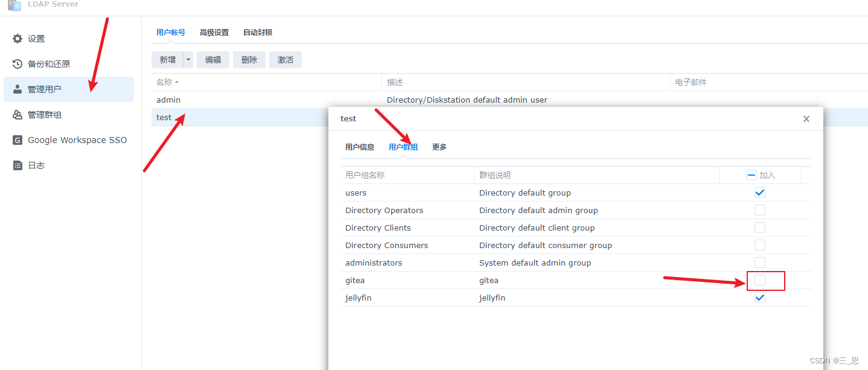Enable the gitea group checkbox
This screenshot has width=868, height=370.
click(760, 280)
